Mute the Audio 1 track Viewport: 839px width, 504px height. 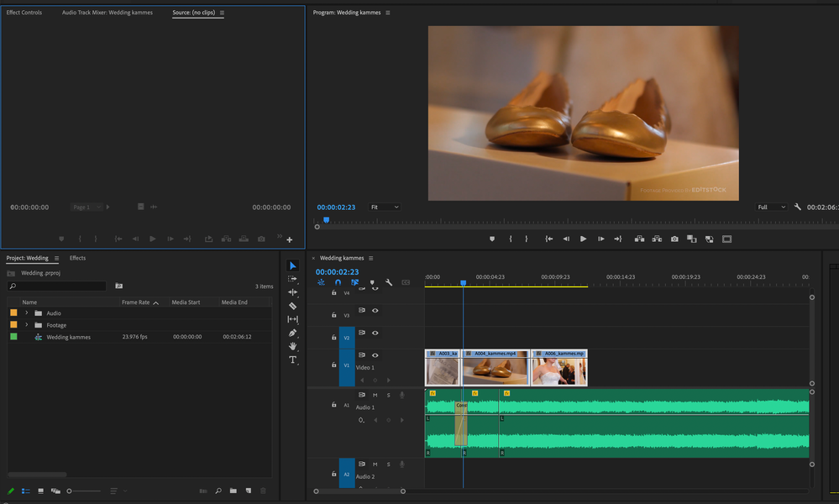tap(375, 395)
